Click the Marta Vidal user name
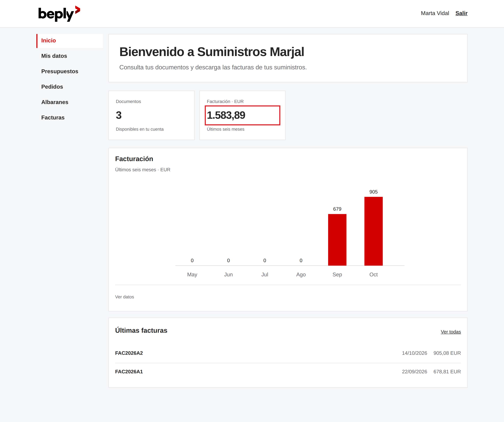 (435, 13)
